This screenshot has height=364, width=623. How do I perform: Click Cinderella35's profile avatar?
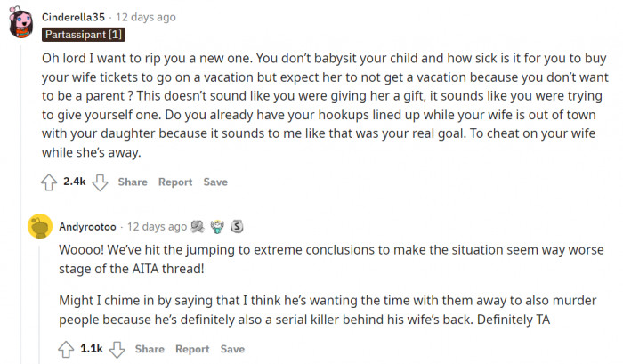click(x=22, y=24)
